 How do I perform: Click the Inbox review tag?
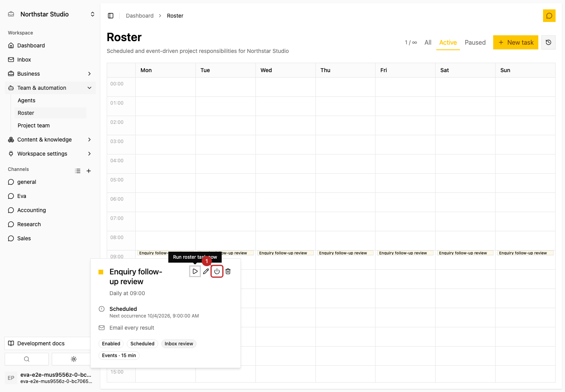coord(179,344)
